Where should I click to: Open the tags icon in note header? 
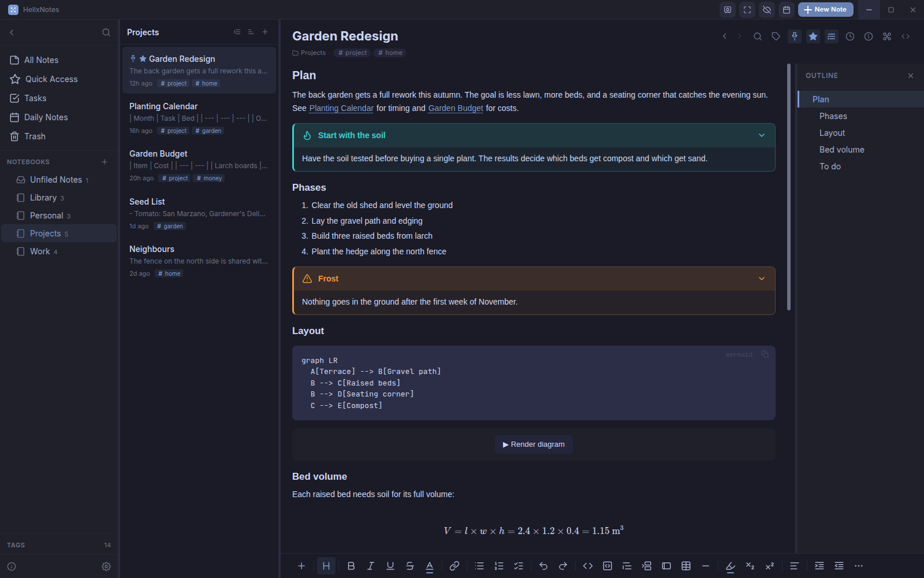pos(776,36)
